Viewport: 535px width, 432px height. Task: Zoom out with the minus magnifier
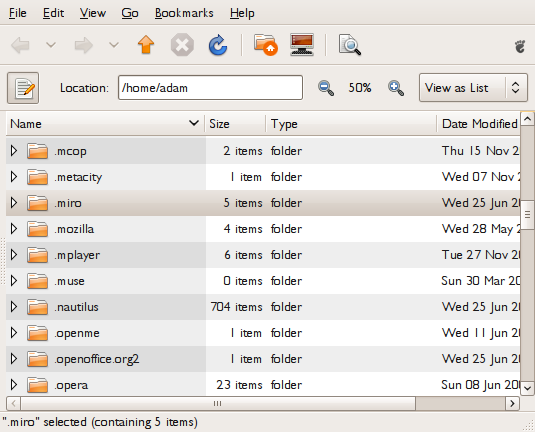326,88
